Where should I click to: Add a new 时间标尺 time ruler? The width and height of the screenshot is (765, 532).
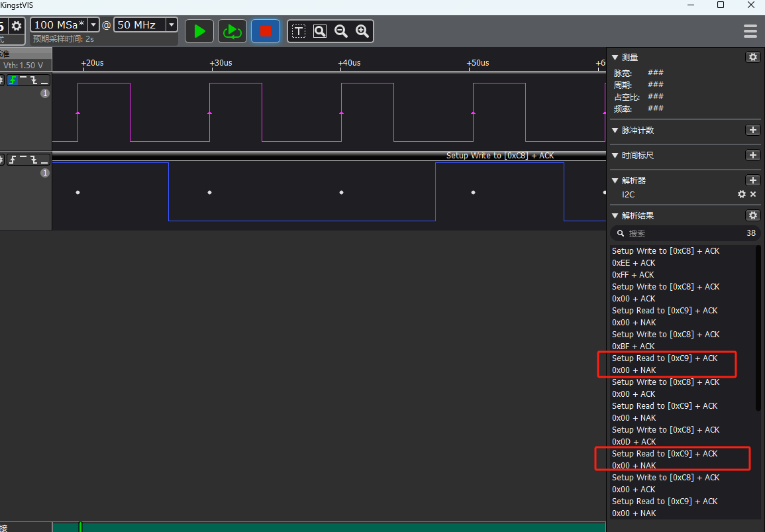pyautogui.click(x=753, y=155)
